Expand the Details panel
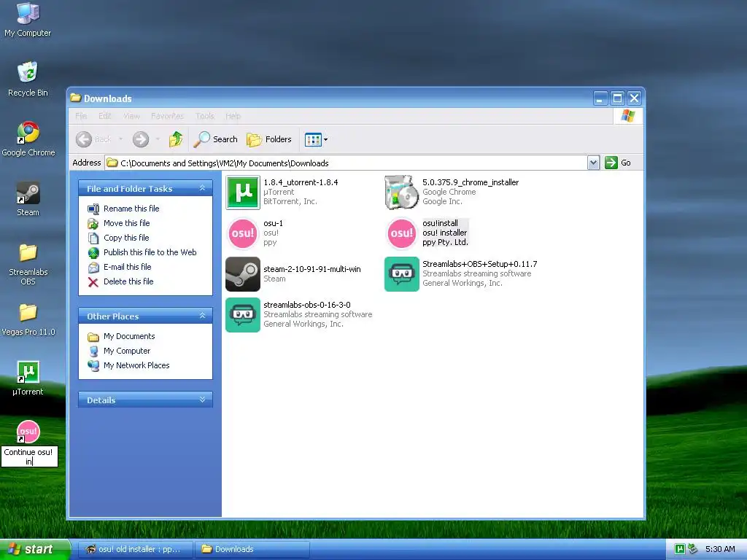Image resolution: width=747 pixels, height=560 pixels. coord(203,400)
